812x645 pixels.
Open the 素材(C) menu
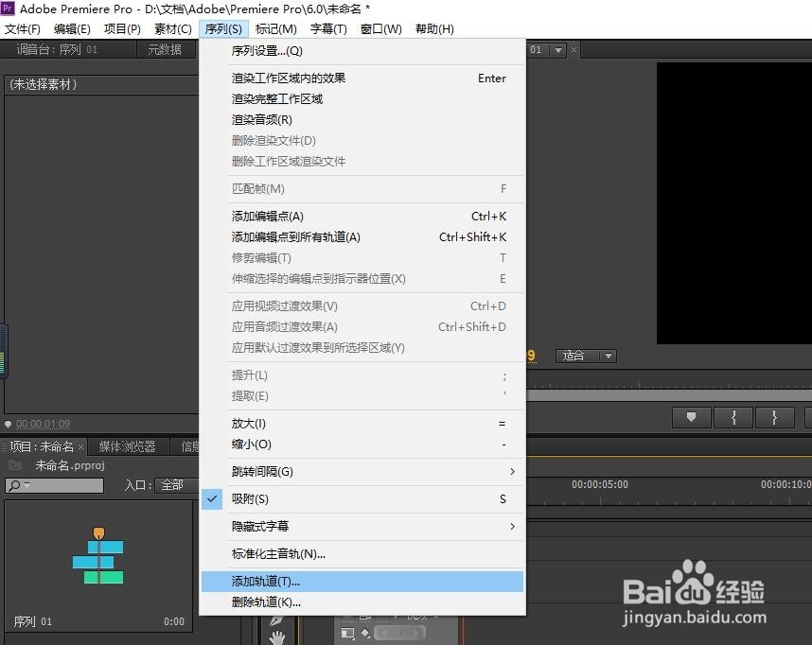(x=173, y=29)
